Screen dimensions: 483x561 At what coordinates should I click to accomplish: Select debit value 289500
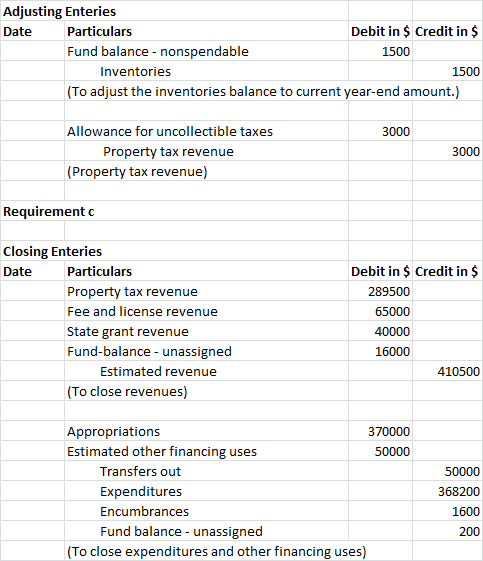click(x=389, y=292)
